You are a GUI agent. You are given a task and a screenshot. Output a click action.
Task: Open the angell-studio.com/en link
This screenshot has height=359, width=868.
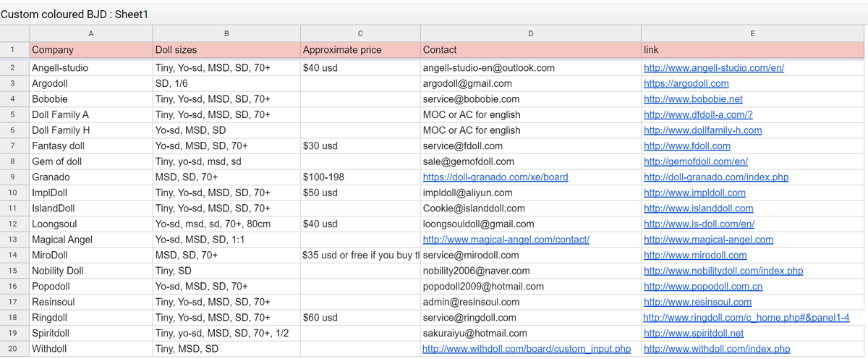pyautogui.click(x=714, y=68)
